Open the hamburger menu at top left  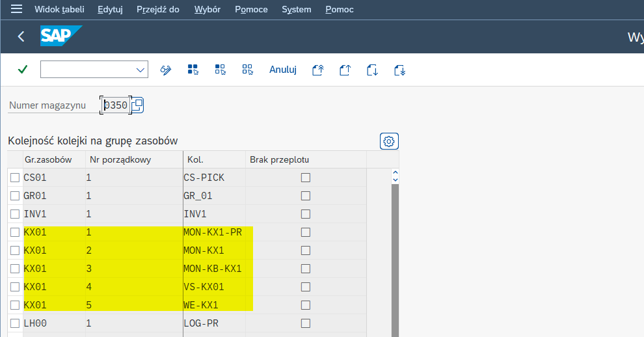click(16, 10)
